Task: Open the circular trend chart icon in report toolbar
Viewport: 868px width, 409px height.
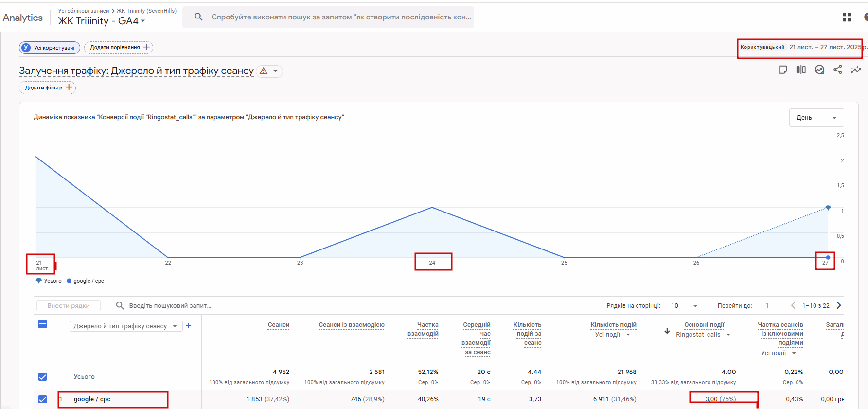Action: (x=819, y=70)
